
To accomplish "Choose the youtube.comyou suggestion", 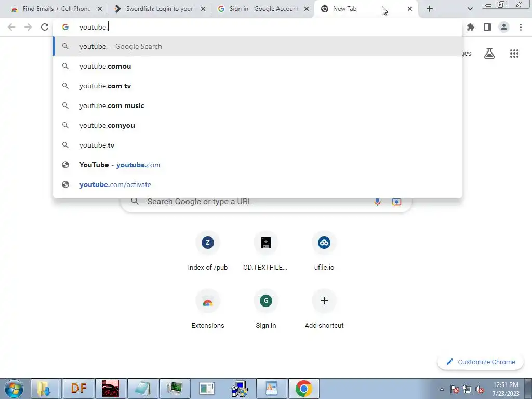I will point(258,125).
